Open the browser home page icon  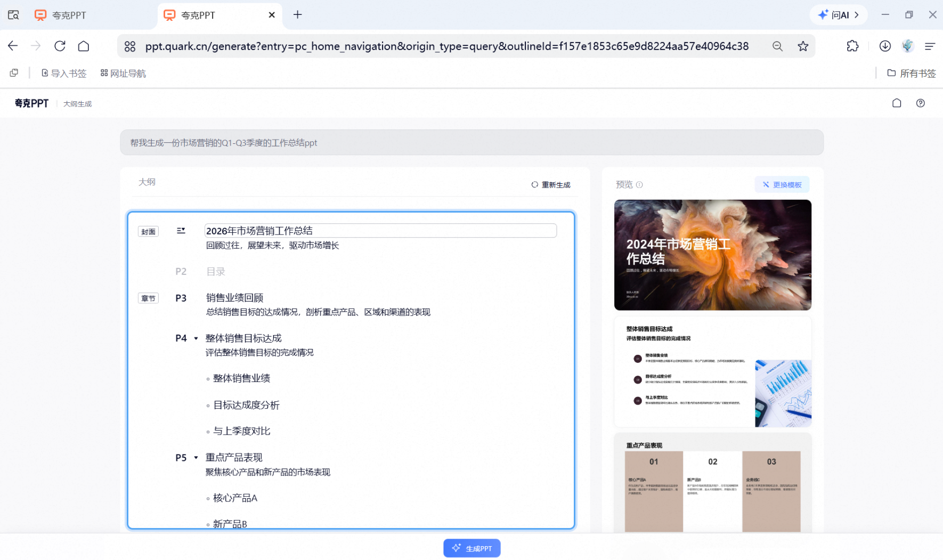tap(84, 46)
